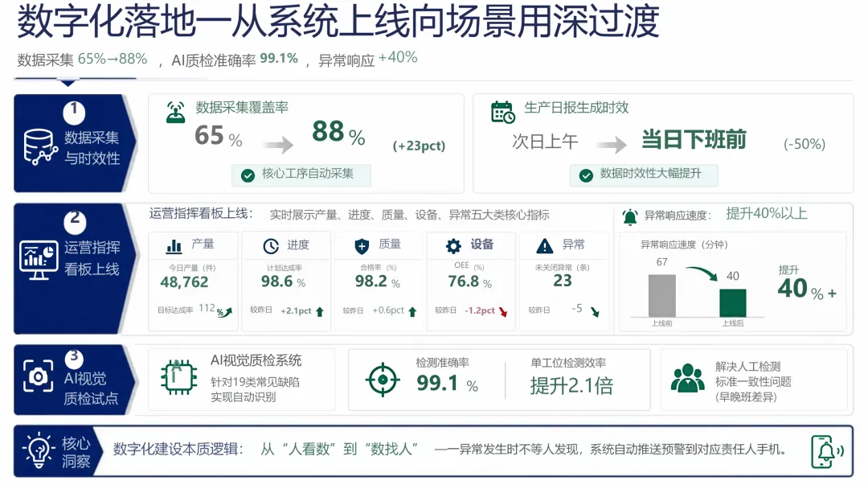Click the warning triangle icon next to 异常
868x489 pixels.
coord(545,246)
